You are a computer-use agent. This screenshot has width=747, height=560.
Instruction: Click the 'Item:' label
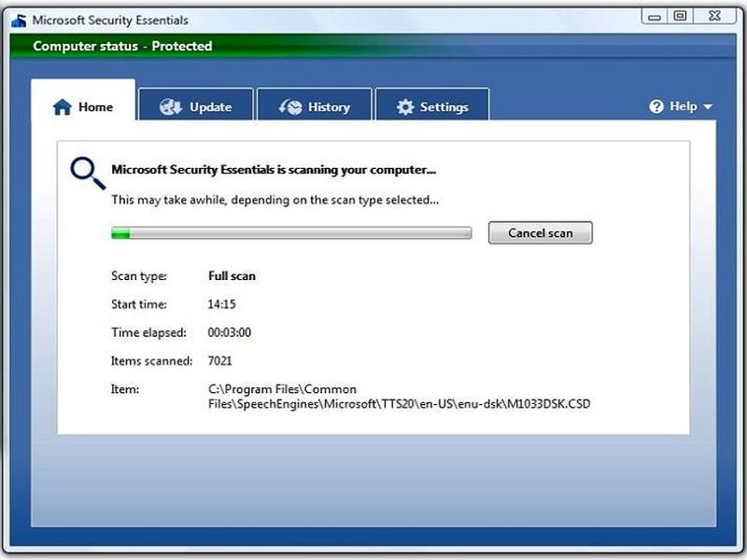tap(125, 389)
